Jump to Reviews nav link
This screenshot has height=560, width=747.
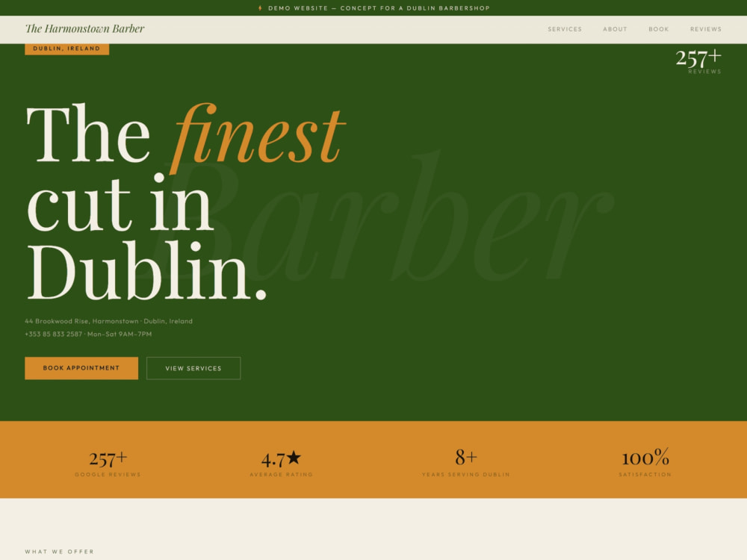706,29
